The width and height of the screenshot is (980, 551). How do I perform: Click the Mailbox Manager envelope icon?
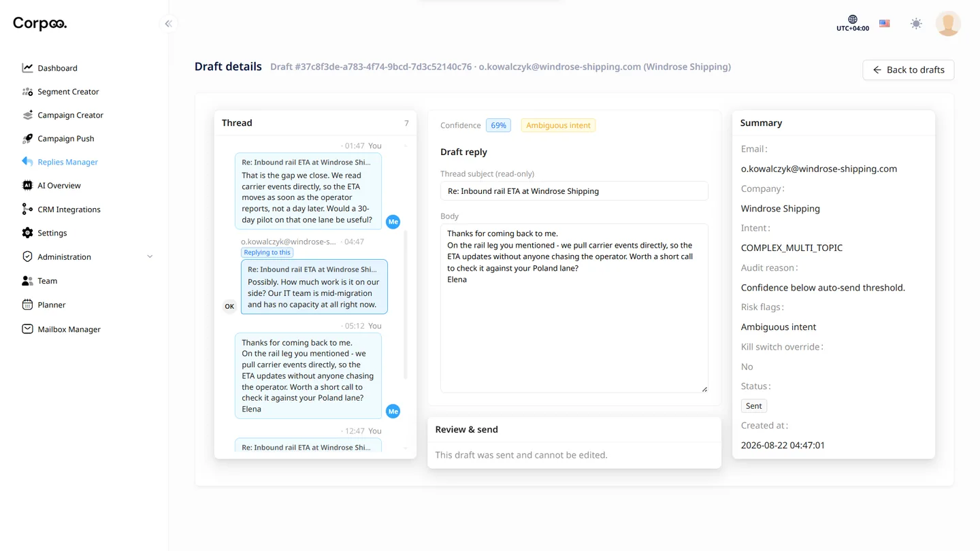(27, 329)
